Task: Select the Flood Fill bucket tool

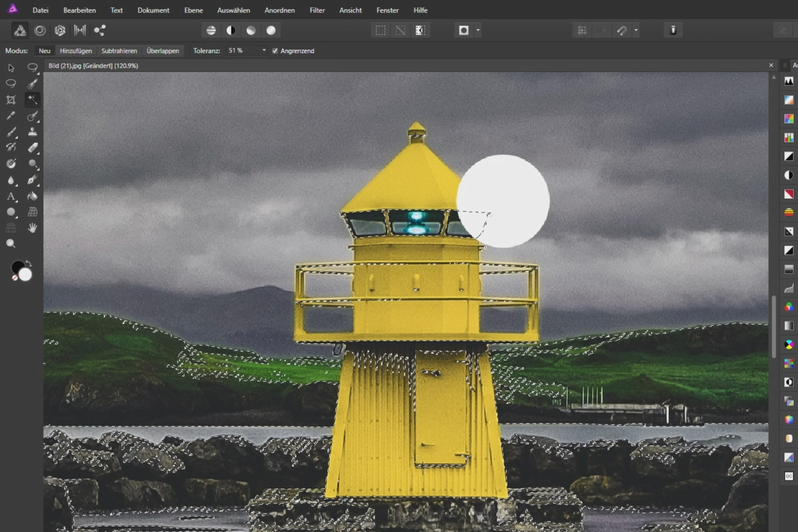Action: click(x=33, y=196)
